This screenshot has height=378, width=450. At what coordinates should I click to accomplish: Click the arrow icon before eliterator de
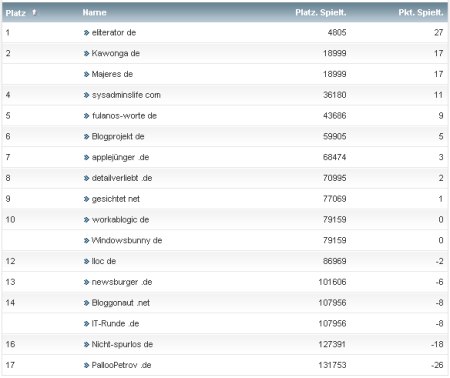point(87,33)
